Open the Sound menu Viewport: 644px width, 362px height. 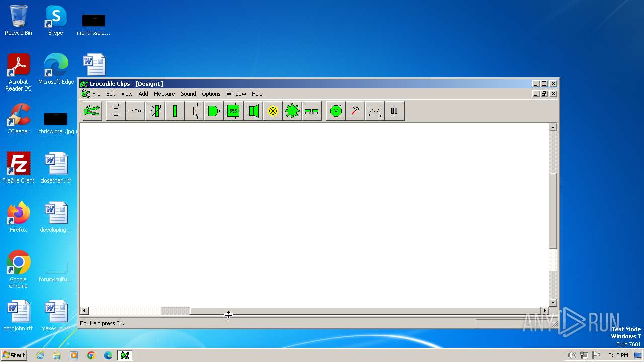click(x=188, y=94)
